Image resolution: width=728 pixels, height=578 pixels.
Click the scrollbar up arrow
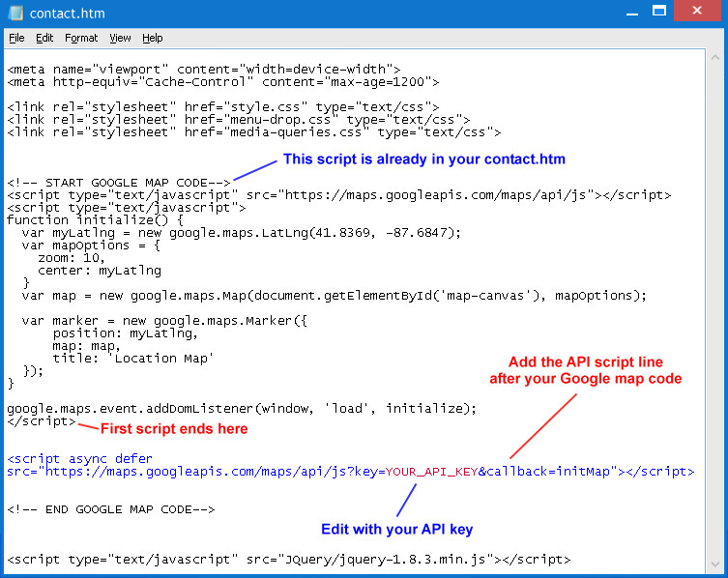(x=715, y=58)
